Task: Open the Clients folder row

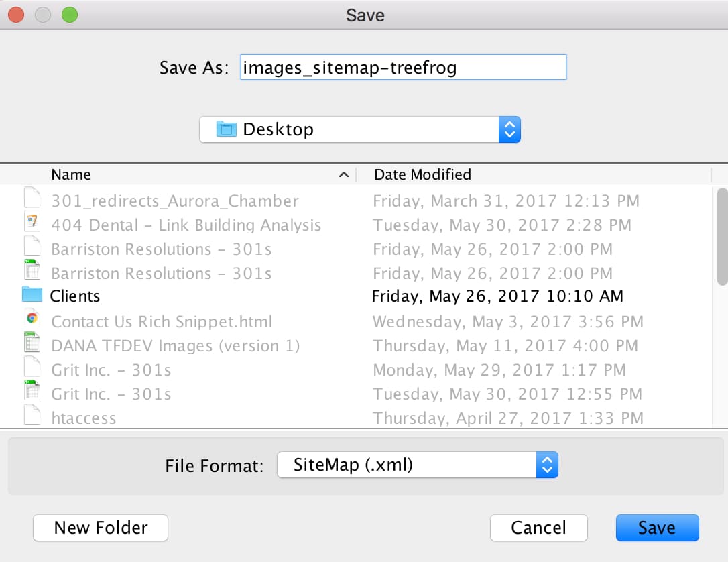Action: [x=356, y=296]
